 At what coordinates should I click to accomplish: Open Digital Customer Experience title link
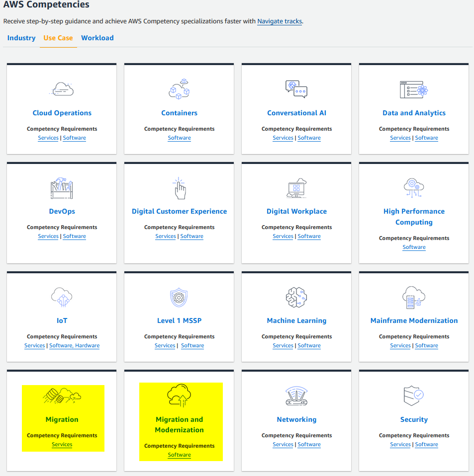click(x=179, y=211)
